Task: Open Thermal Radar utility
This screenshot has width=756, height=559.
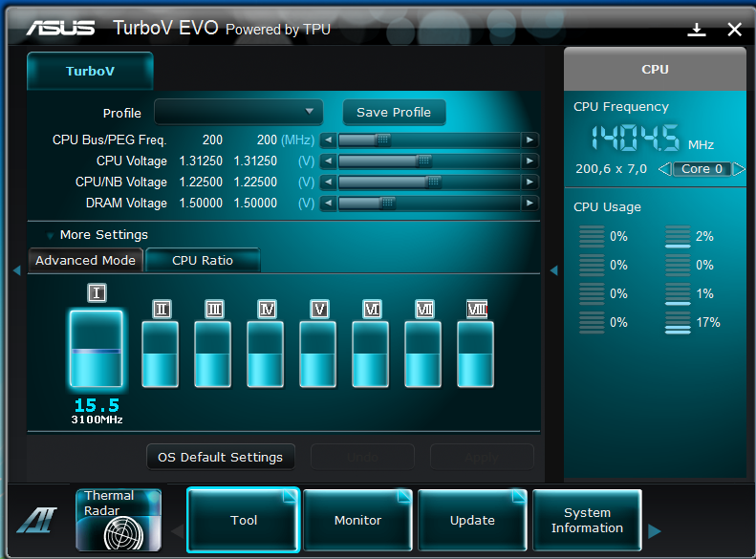Action: coord(119,520)
